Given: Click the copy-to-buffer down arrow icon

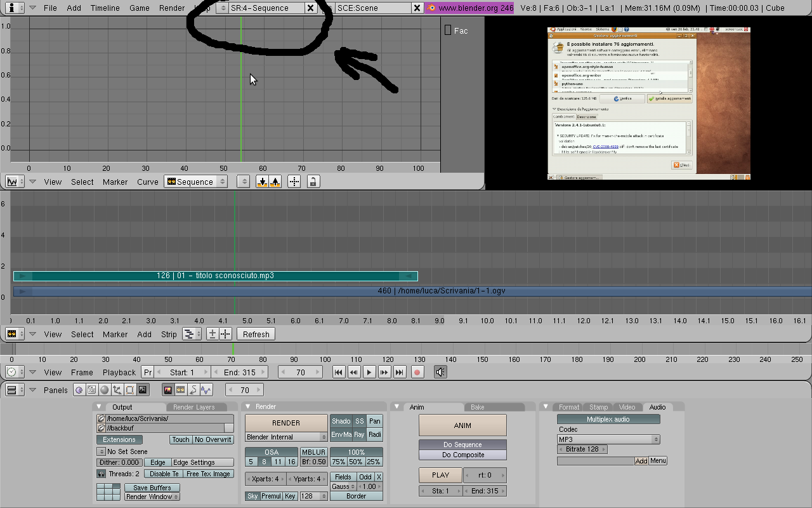Looking at the screenshot, I should (x=262, y=182).
